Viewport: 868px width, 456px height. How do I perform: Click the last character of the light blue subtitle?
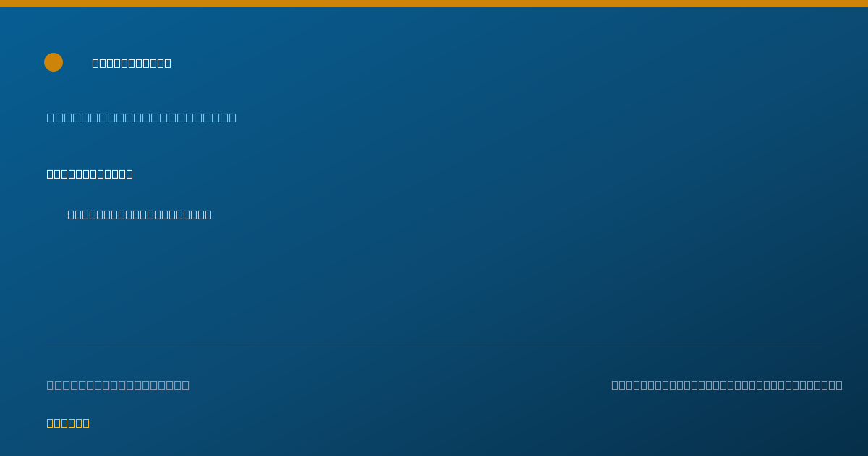click(x=232, y=117)
